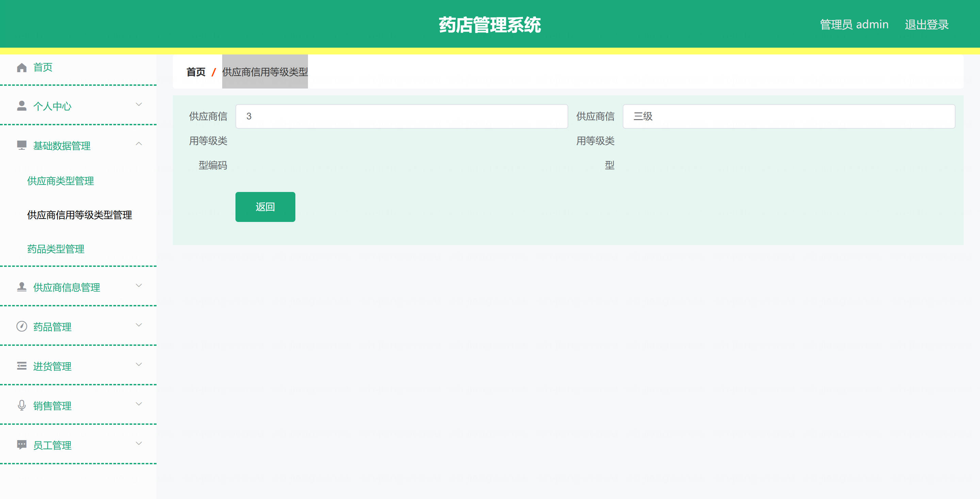
Task: Click the 供应商信用等级类型 breadcrumb
Action: point(265,72)
